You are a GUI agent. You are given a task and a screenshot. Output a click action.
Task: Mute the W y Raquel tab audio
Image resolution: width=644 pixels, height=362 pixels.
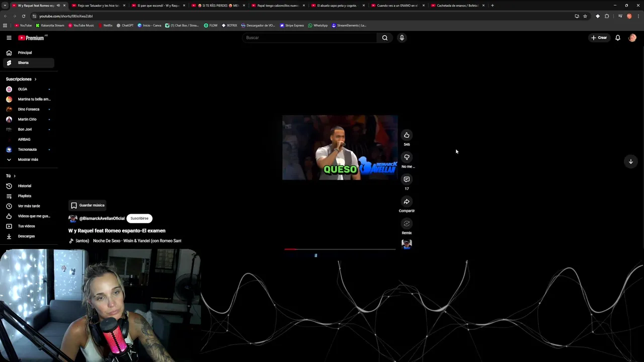tap(58, 6)
